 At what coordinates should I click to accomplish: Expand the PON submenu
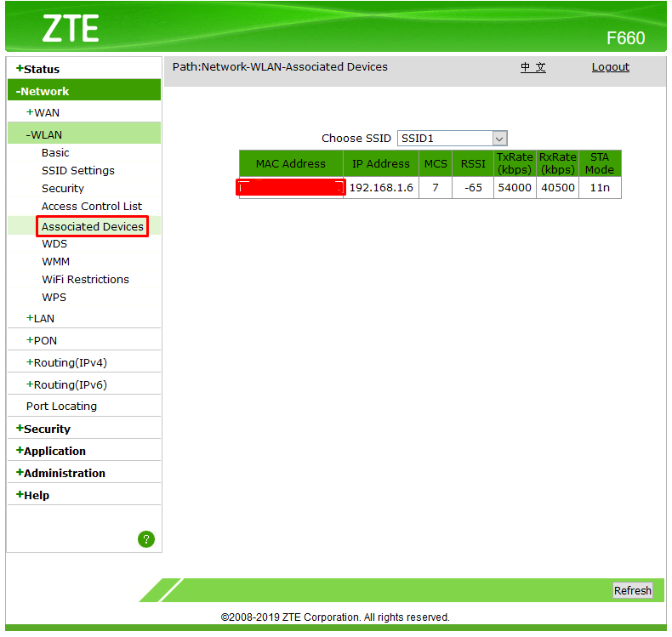pos(42,340)
